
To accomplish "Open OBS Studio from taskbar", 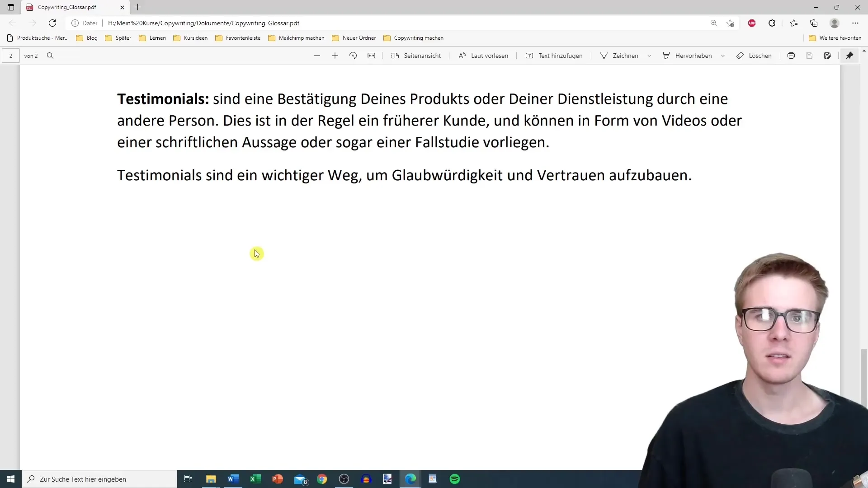I will pos(344,479).
